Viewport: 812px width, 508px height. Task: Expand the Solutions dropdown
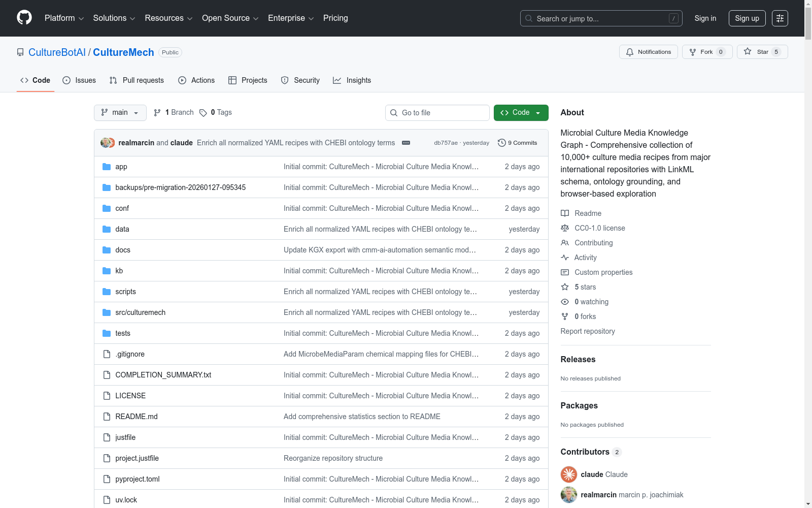[114, 18]
